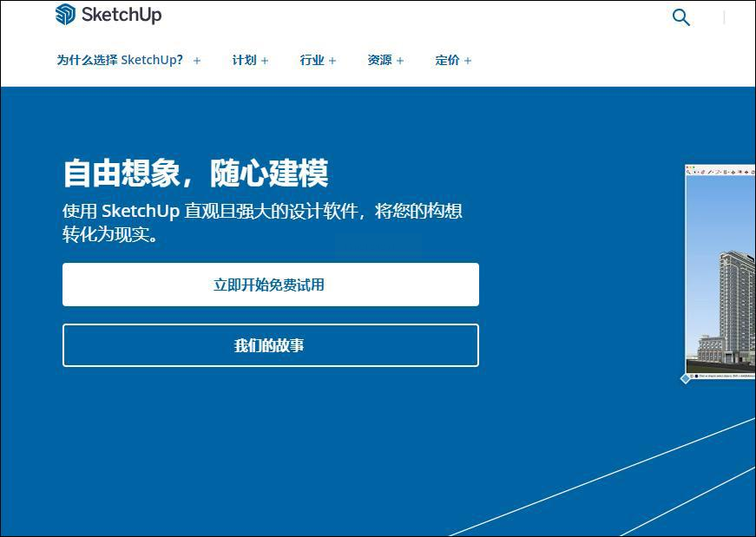Viewport: 756px width, 537px height.
Task: Click plus sign beside 为什么选择 SketchUp?
Action: pos(197,61)
